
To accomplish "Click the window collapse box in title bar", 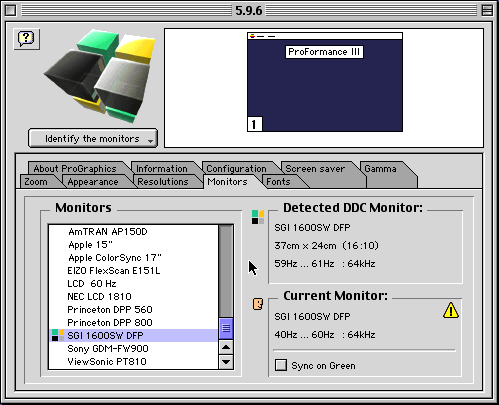I will [487, 10].
